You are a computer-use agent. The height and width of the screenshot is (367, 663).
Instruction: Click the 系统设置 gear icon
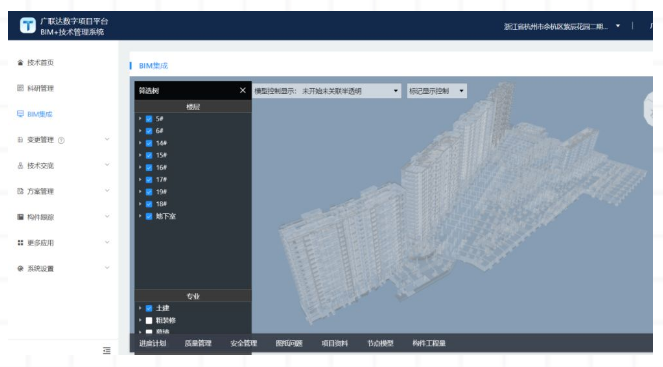(20, 268)
